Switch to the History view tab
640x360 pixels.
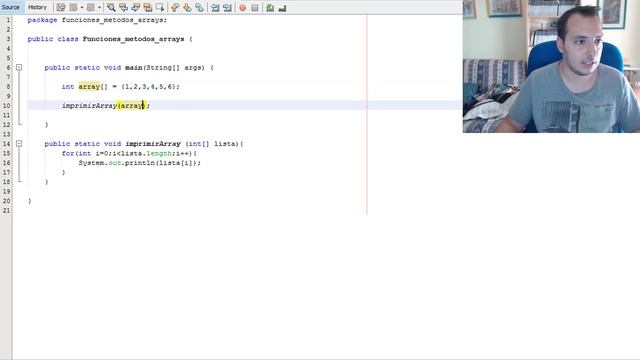click(37, 7)
